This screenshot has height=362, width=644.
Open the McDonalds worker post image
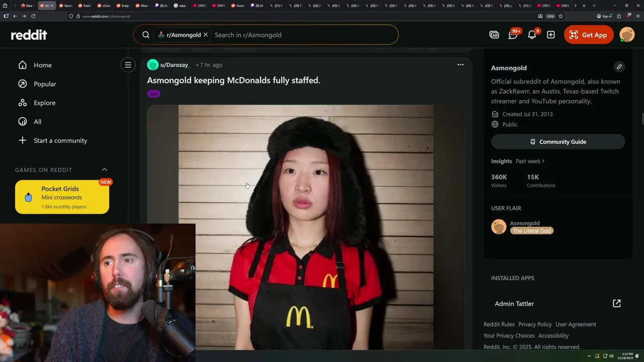pyautogui.click(x=306, y=227)
